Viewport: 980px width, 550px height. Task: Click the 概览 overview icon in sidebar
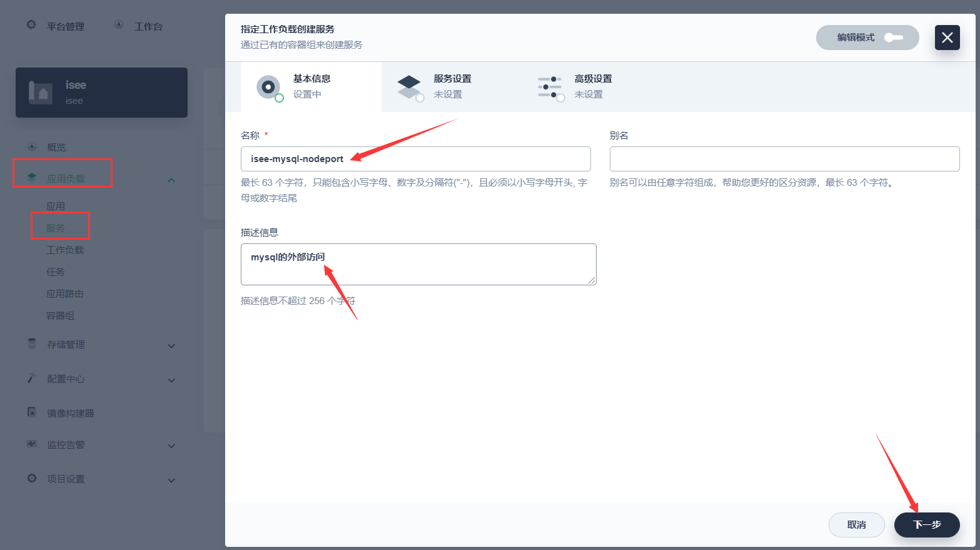31,146
